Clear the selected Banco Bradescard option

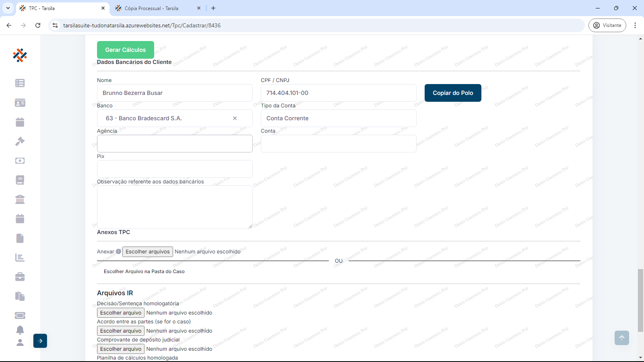235,118
